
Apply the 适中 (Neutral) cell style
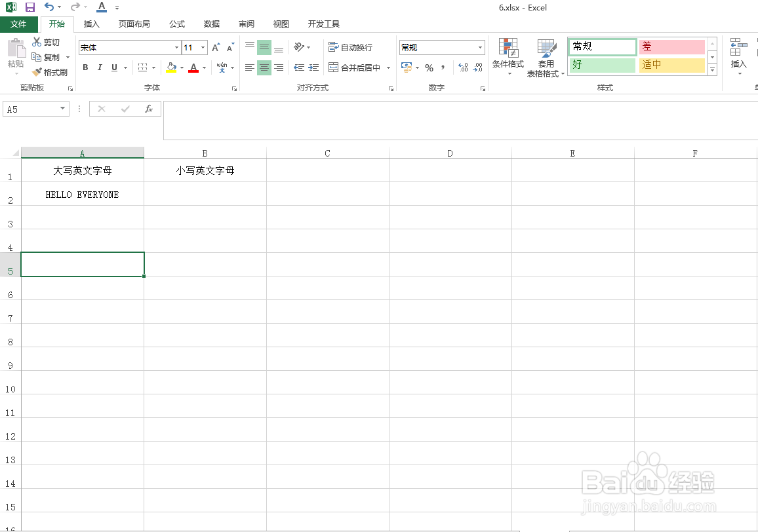(672, 65)
